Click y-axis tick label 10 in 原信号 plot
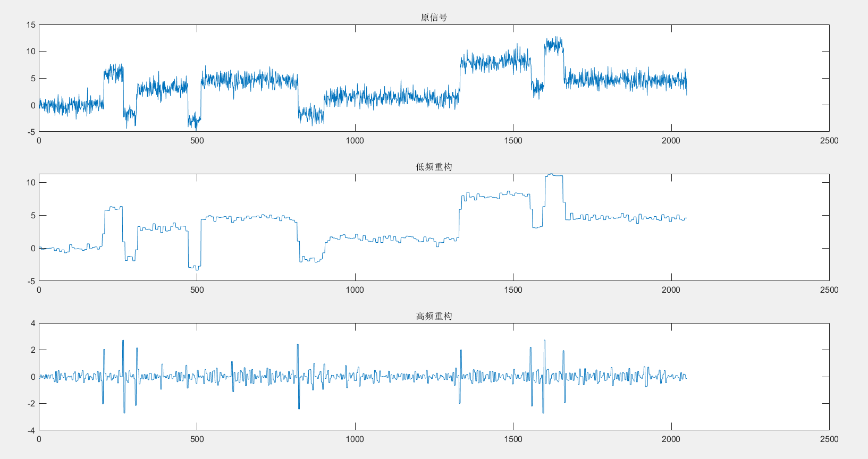 31,52
